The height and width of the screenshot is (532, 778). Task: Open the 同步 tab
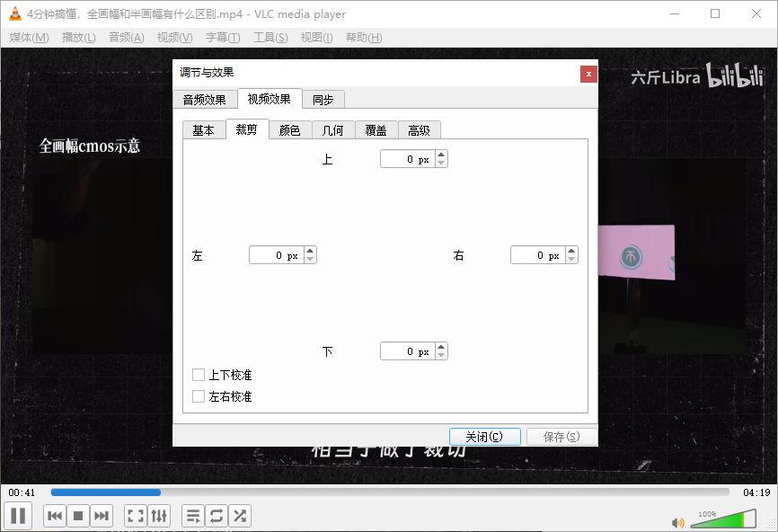point(323,100)
